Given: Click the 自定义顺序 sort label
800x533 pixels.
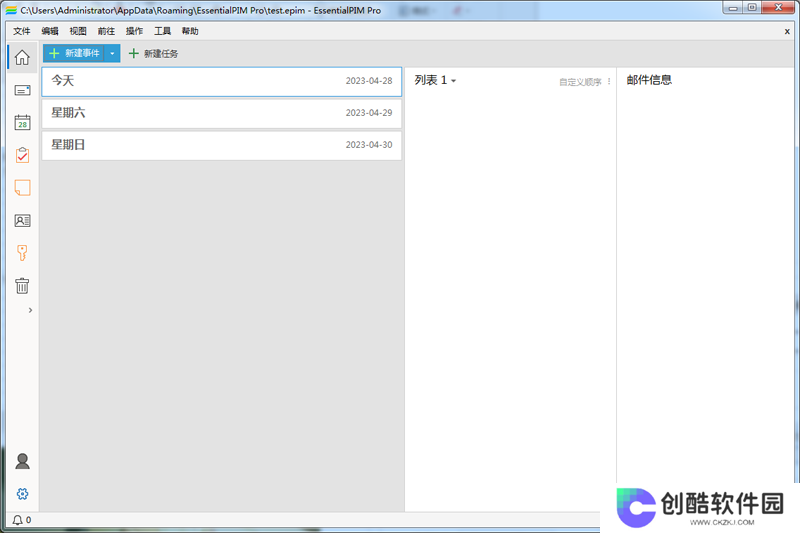Looking at the screenshot, I should pos(580,82).
